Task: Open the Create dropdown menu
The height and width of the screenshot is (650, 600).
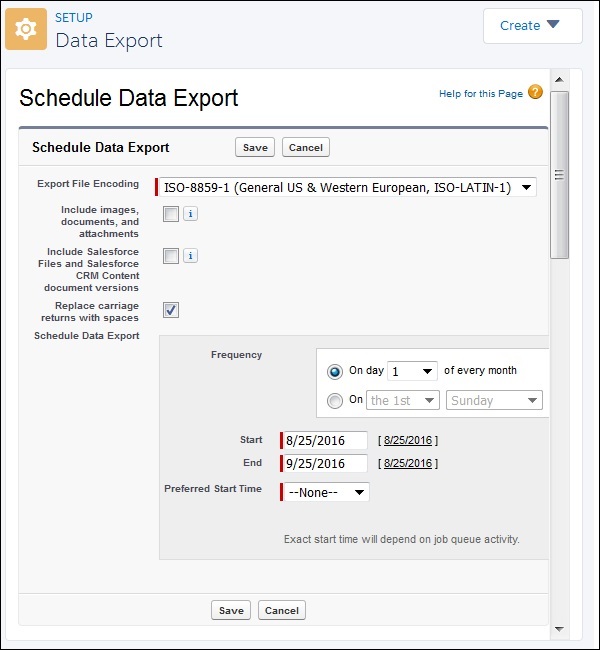Action: point(532,26)
